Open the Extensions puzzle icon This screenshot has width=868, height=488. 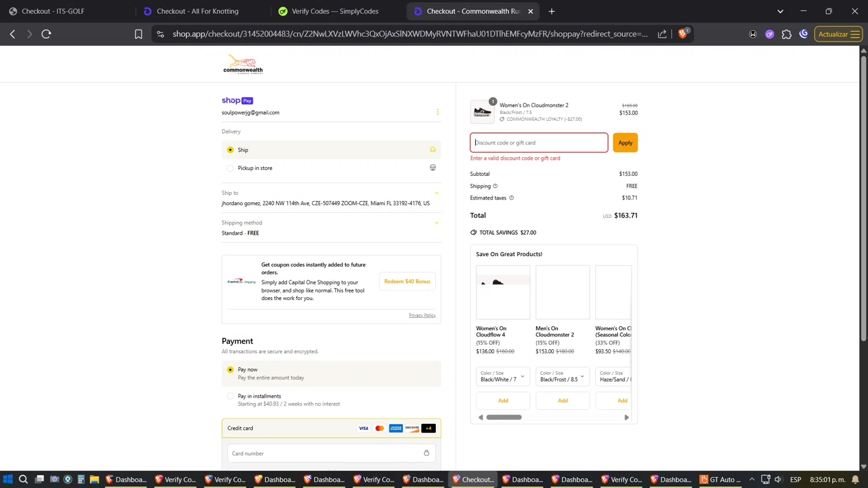point(786,34)
